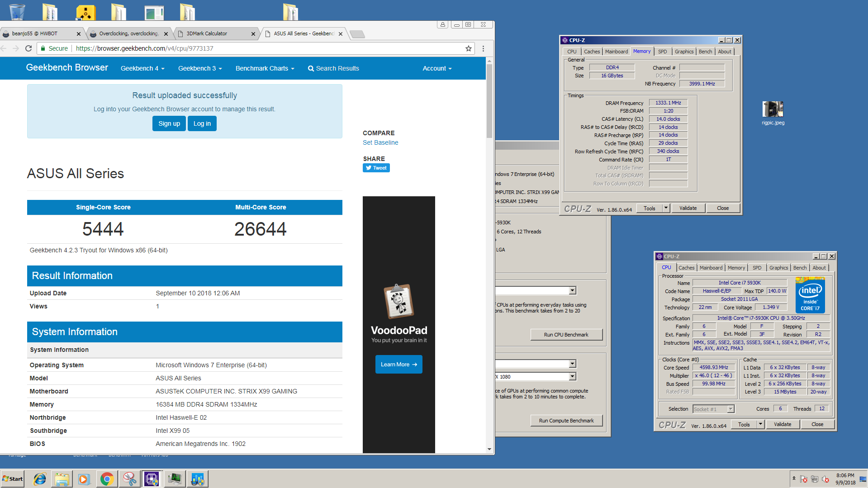Click the Chrome address bar URL

[x=144, y=48]
